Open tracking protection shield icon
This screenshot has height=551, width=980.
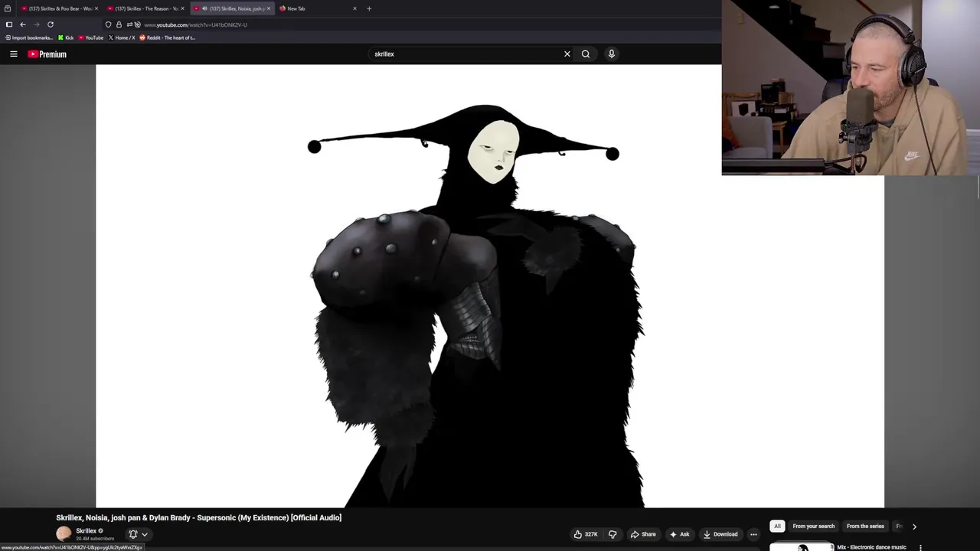coord(108,24)
